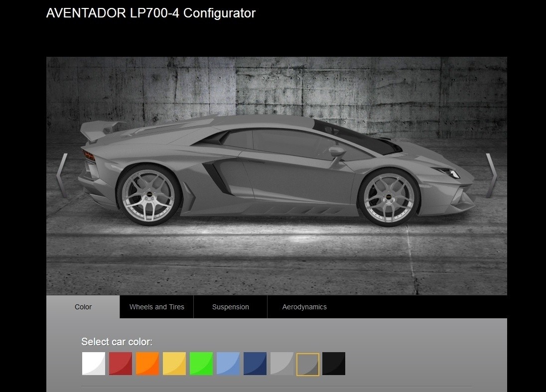Pick the green car color swatch
This screenshot has width=546, height=392.
click(x=201, y=364)
